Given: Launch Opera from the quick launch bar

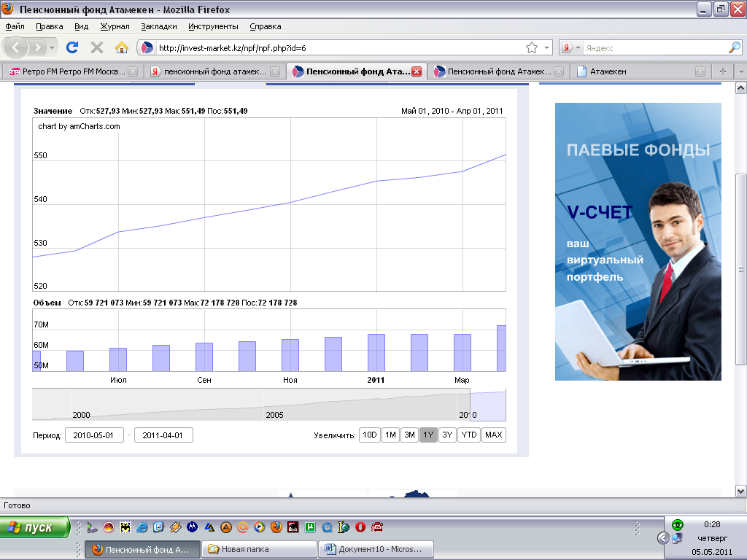Looking at the screenshot, I should [360, 526].
